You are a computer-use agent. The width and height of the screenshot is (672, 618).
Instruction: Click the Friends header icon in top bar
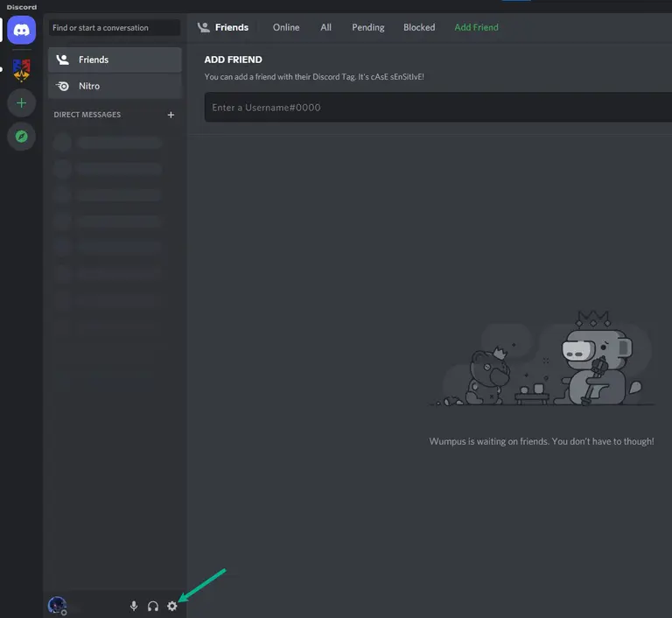(x=204, y=27)
